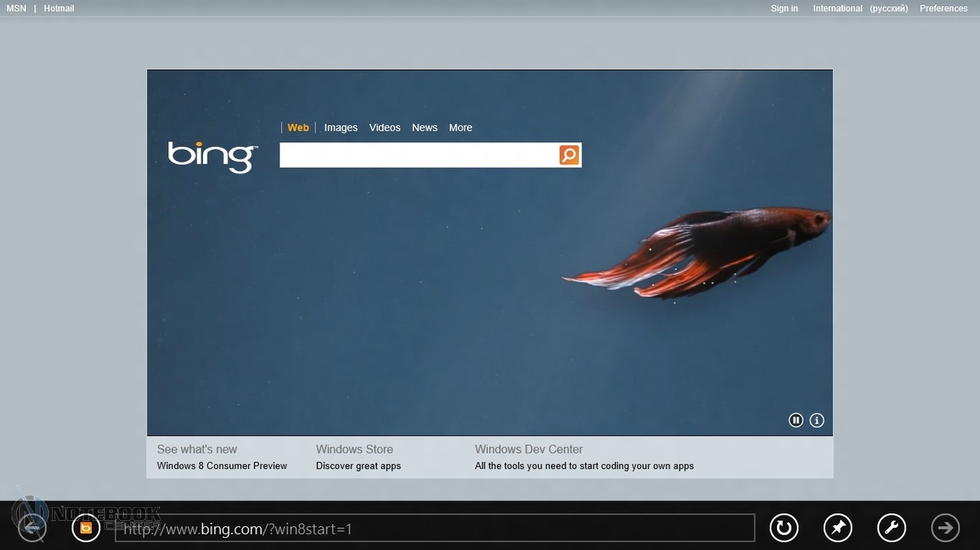Open the Sign in link
The image size is (980, 550).
click(x=784, y=8)
